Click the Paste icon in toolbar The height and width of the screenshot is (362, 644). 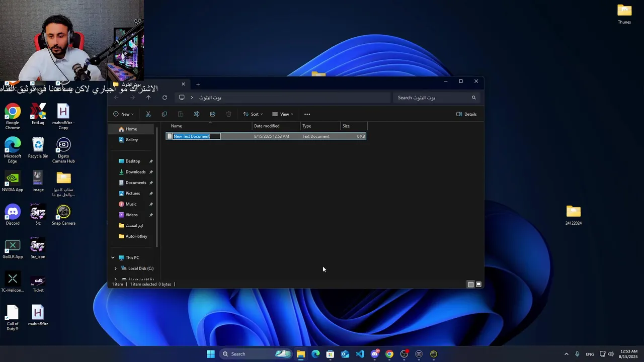coord(180,114)
